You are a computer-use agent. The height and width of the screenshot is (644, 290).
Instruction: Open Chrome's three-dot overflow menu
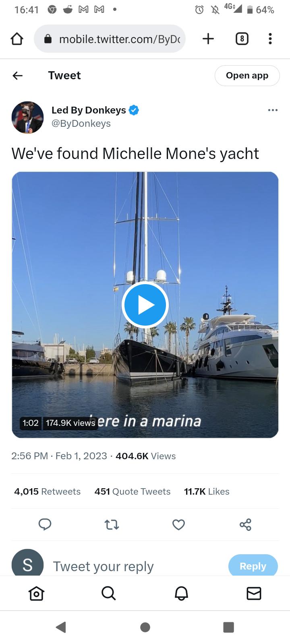pyautogui.click(x=270, y=39)
